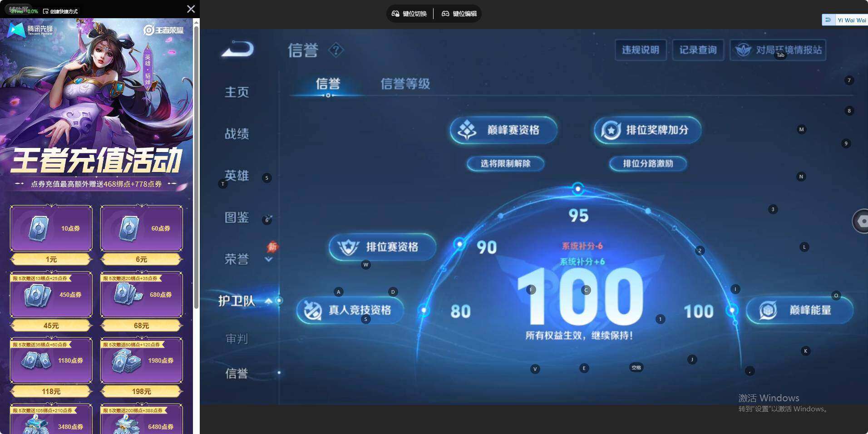
Task: Click the 巅峰赛资格 diamond icon
Action: coord(467,130)
